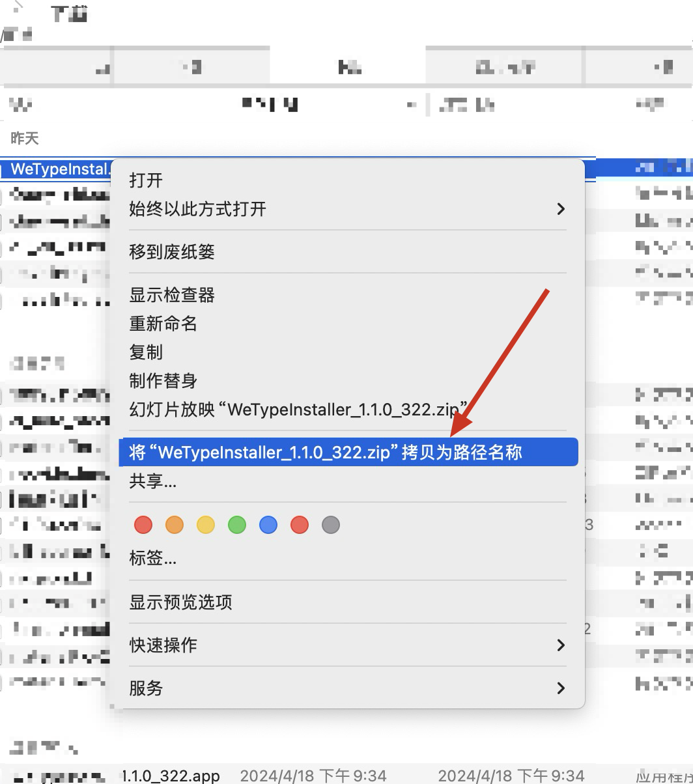The width and height of the screenshot is (693, 784).
Task: Apply the yellow color tag
Action: point(205,525)
